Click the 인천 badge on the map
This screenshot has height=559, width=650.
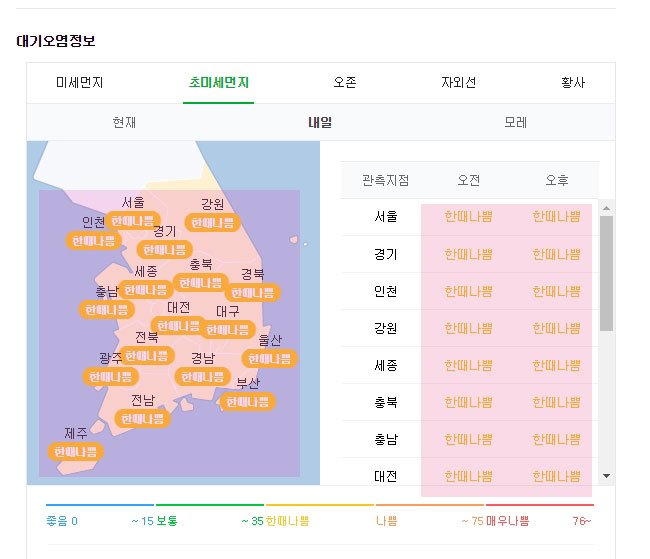pos(93,241)
